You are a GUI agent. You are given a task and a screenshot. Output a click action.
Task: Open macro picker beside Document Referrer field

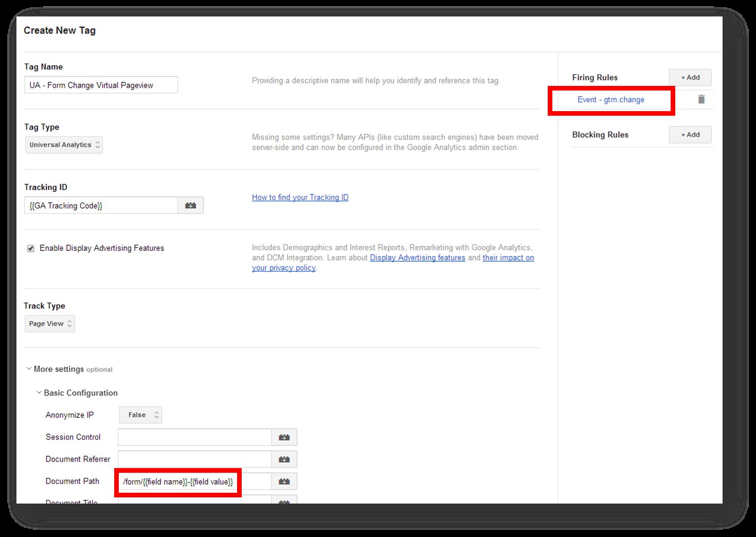(x=284, y=459)
